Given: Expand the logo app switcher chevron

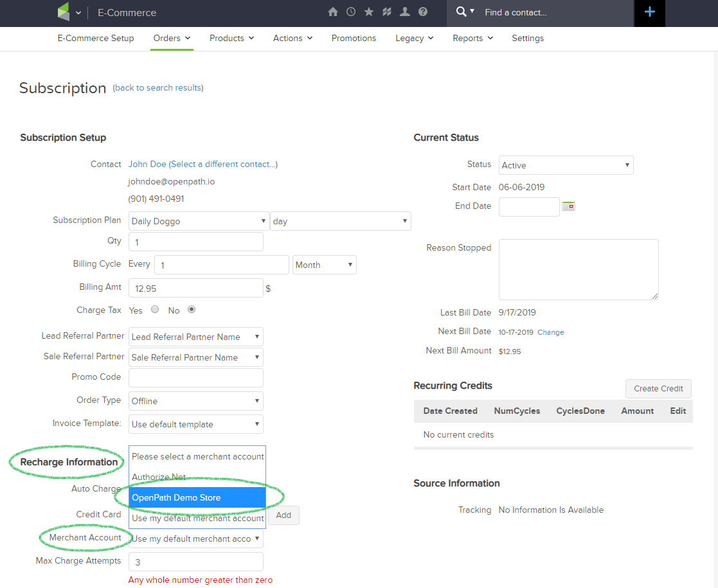Looking at the screenshot, I should (78, 13).
